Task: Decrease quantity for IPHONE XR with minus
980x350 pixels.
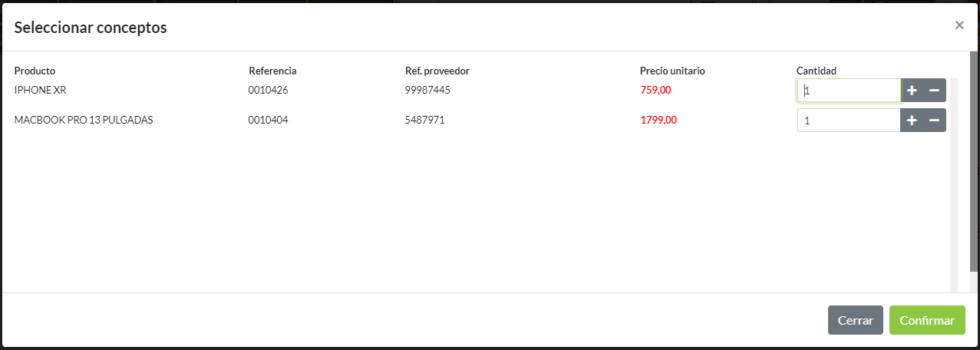Action: tap(935, 91)
